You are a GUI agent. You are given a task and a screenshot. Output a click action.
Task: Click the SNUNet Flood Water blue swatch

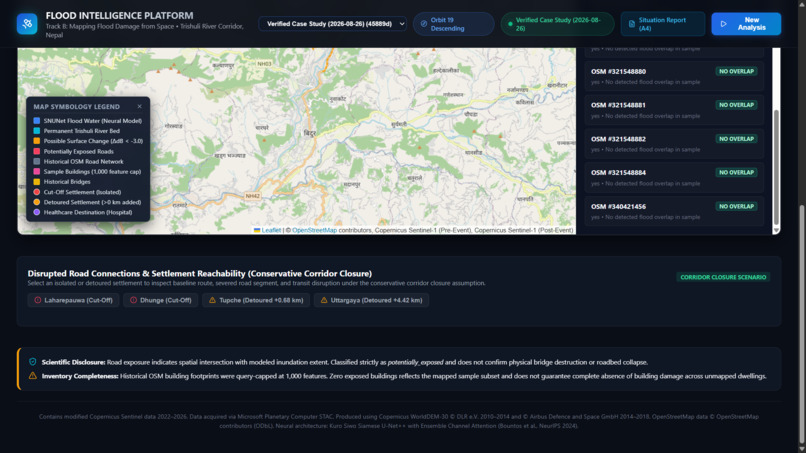(36, 121)
